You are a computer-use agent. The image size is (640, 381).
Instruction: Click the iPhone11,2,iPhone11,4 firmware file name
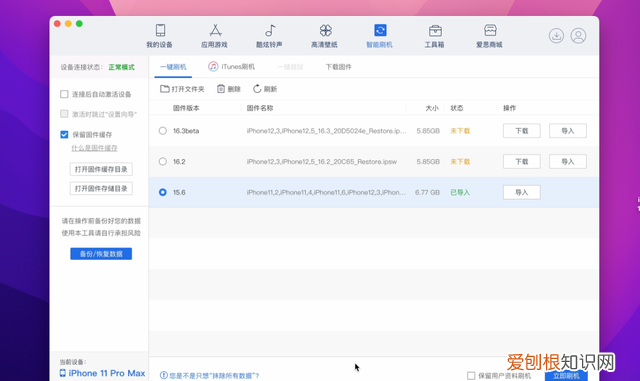tap(326, 192)
